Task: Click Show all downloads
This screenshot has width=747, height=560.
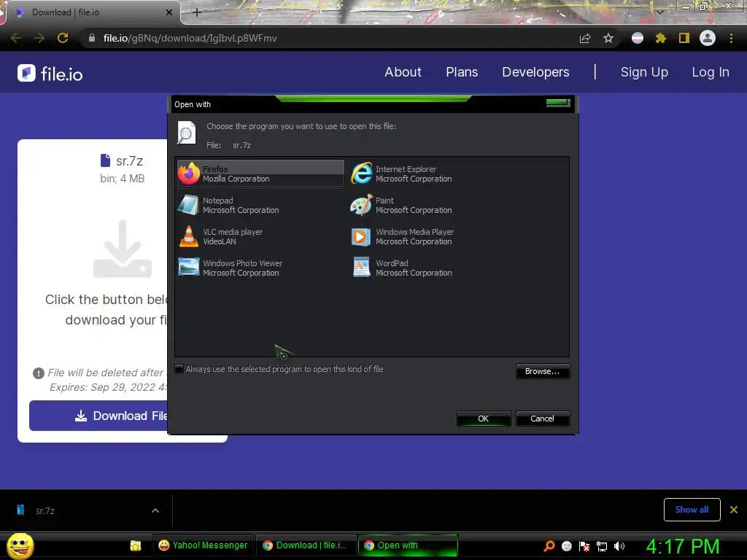Action: (692, 510)
